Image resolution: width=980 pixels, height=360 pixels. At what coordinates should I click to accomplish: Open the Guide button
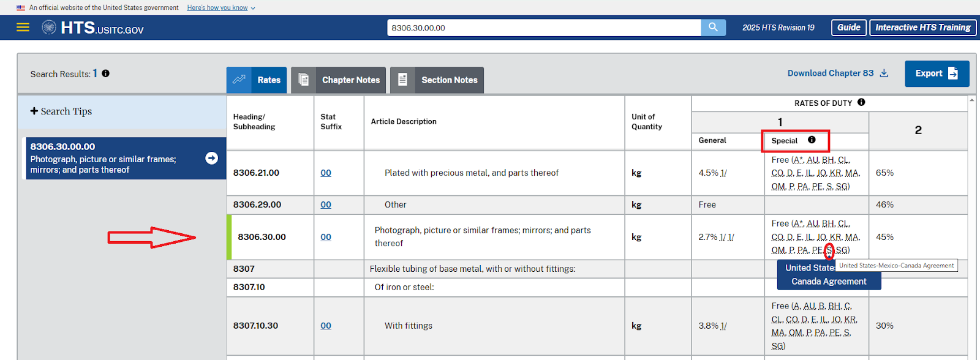(x=848, y=28)
